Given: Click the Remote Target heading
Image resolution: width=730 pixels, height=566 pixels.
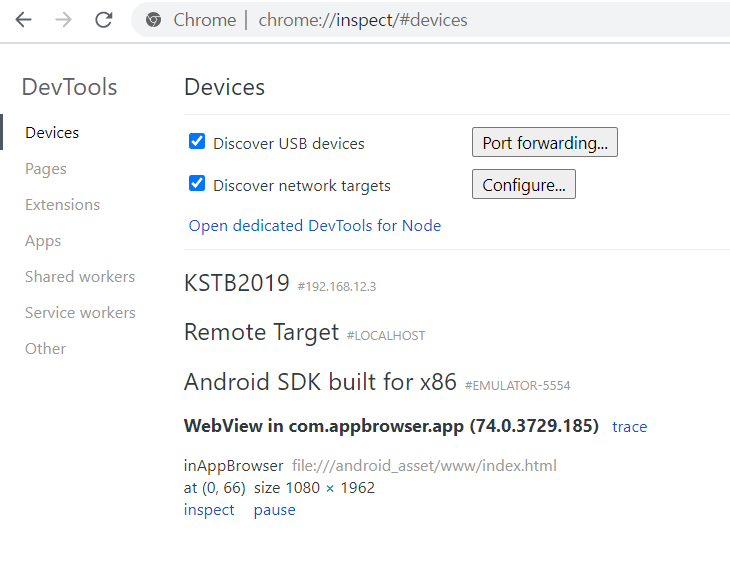Looking at the screenshot, I should click(x=262, y=332).
